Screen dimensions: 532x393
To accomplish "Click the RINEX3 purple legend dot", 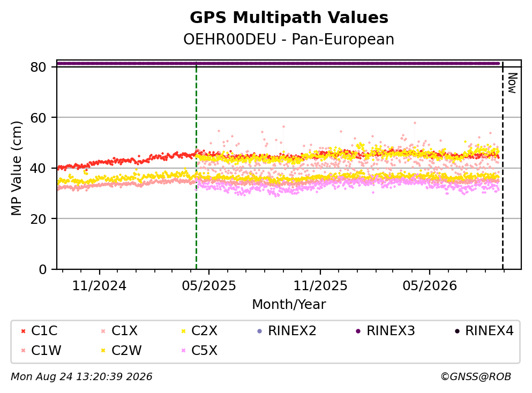I will pos(358,331).
